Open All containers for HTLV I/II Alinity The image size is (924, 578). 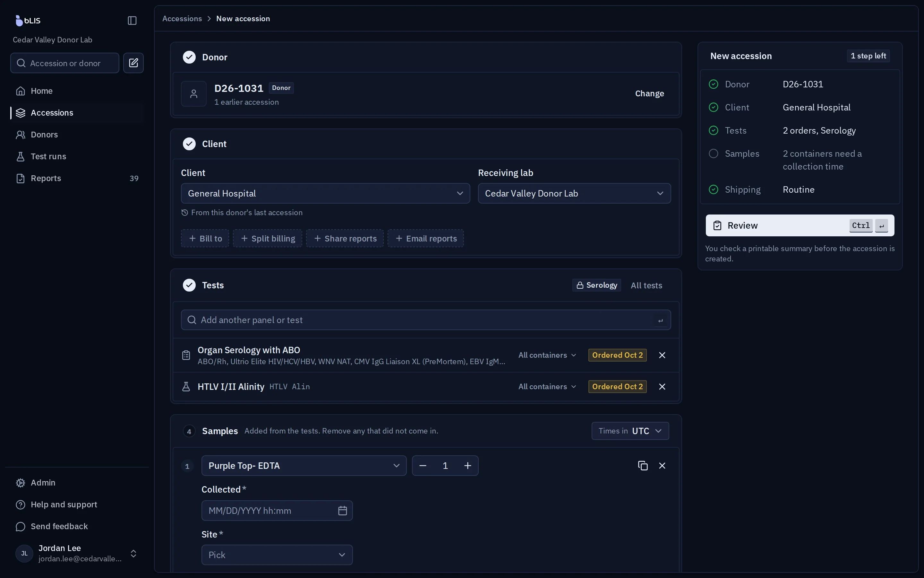(x=547, y=387)
